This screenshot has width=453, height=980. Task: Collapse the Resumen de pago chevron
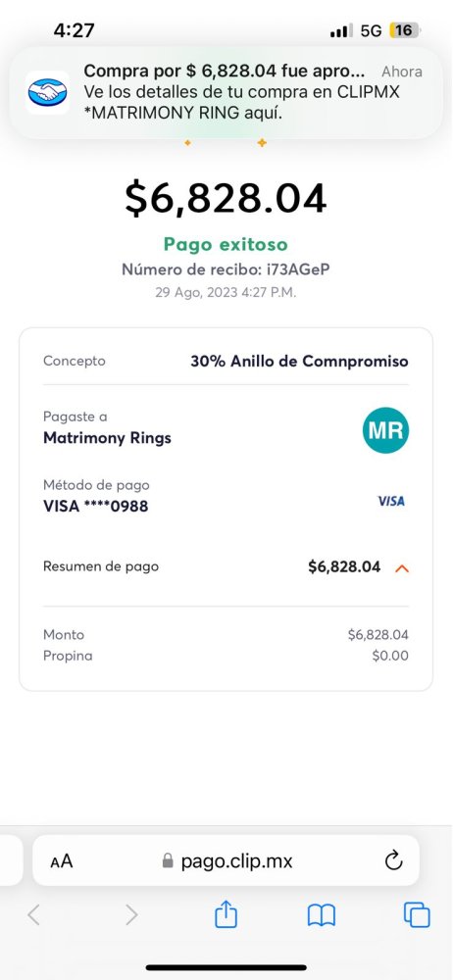402,568
